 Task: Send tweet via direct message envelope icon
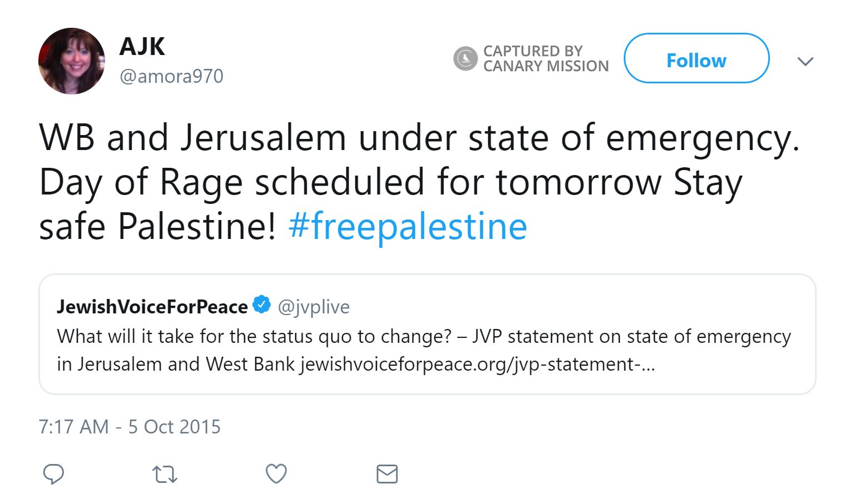(387, 474)
